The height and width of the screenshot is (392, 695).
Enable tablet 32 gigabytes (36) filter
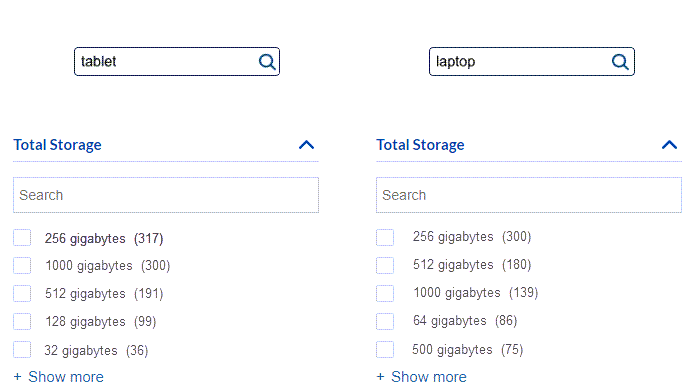point(22,349)
